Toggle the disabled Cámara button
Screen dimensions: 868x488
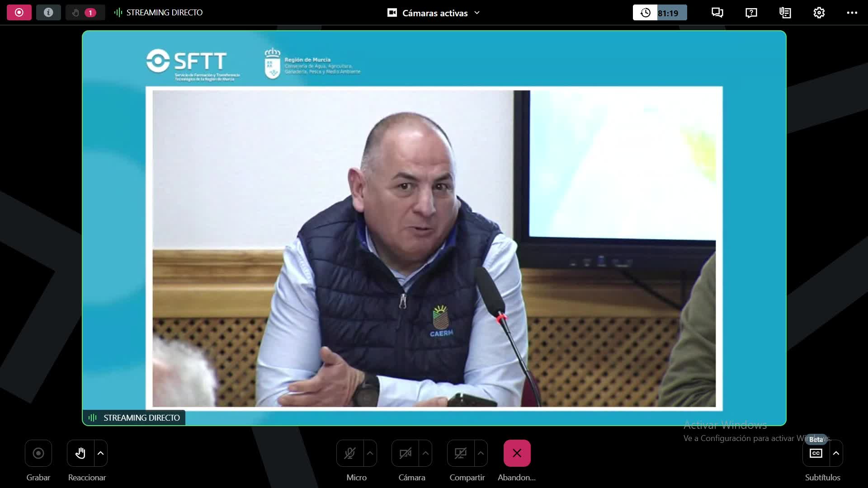pyautogui.click(x=405, y=453)
